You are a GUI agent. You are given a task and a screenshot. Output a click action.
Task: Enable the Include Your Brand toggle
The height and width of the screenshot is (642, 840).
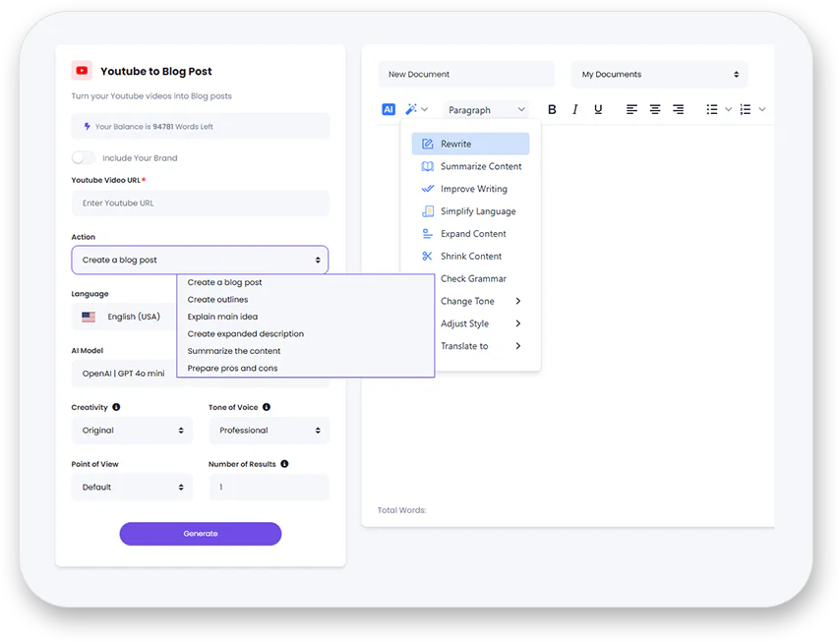click(x=84, y=157)
